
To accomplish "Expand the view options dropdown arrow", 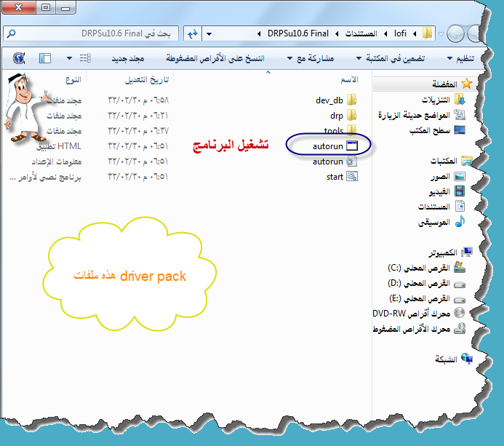I will click(69, 58).
